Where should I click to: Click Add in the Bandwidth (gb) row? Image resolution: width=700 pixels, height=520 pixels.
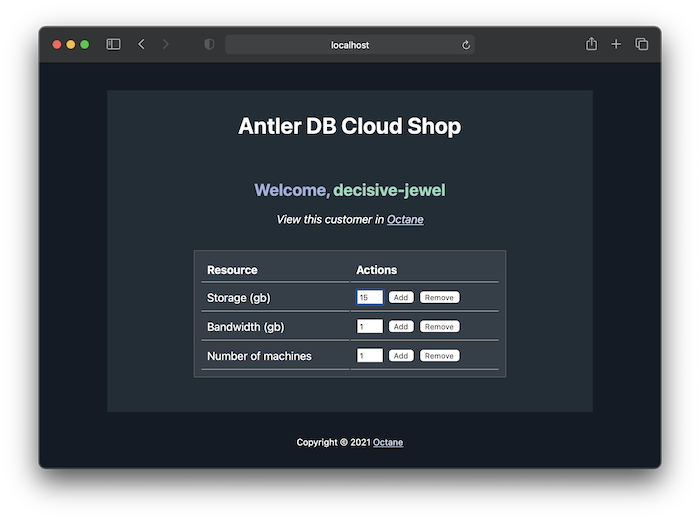pos(401,327)
